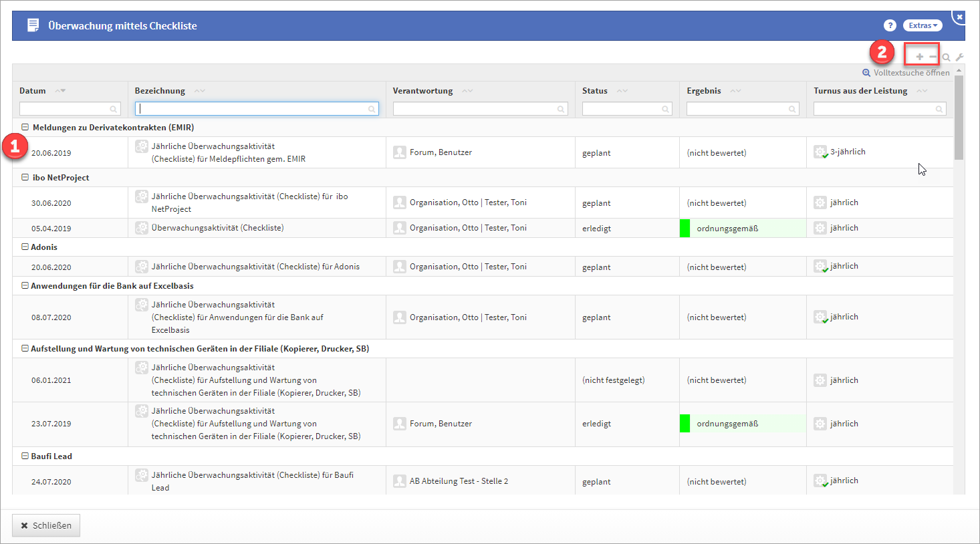Sort by the Verantwortung column header
The height and width of the screenshot is (544, 980).
[x=422, y=91]
